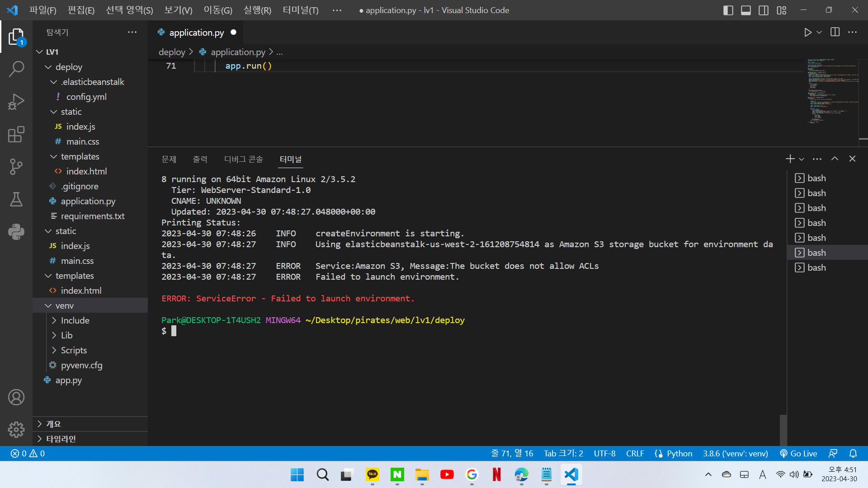Open the 터미널(T) menu
This screenshot has height=488, width=868.
[301, 10]
